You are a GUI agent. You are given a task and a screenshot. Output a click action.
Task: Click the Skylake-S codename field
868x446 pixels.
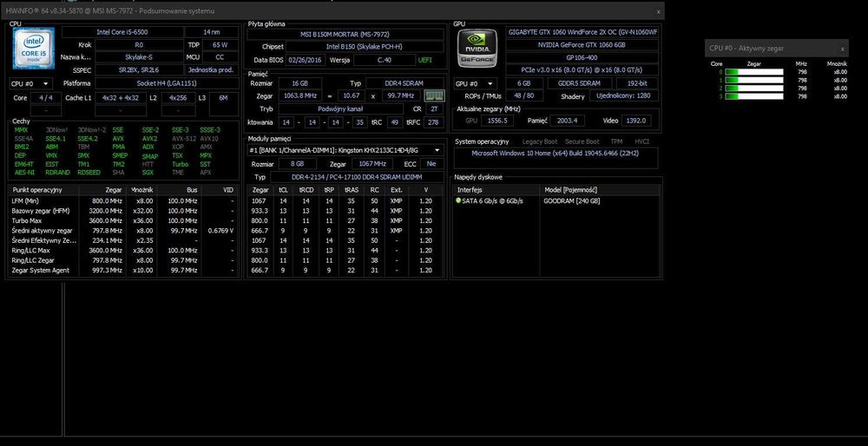coord(139,57)
